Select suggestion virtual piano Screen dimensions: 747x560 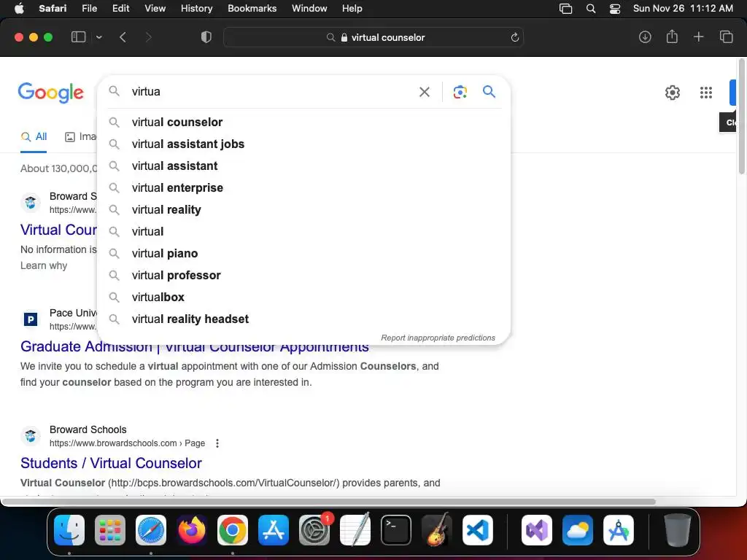point(303,254)
